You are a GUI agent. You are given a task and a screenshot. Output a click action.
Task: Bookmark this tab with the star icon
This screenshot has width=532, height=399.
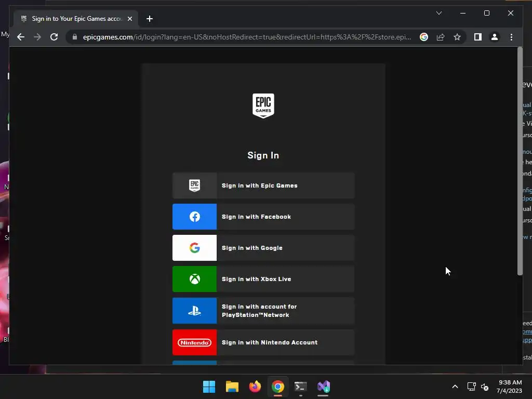(457, 37)
